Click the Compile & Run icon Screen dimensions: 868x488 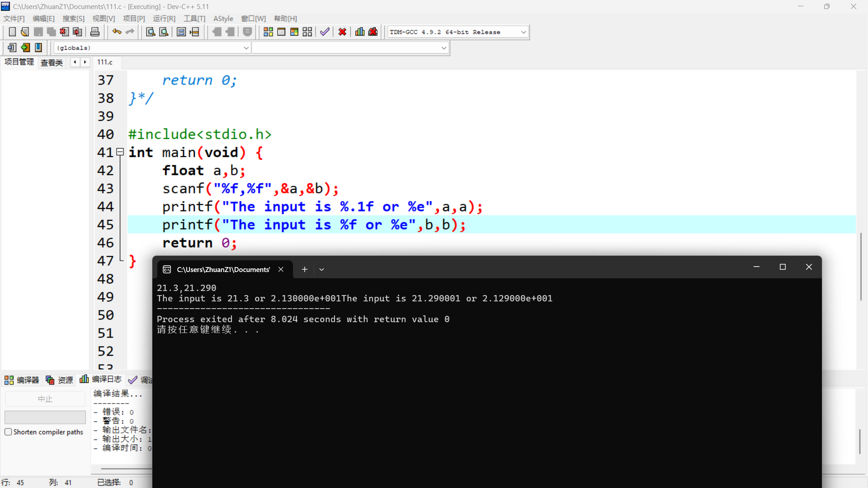pyautogui.click(x=294, y=32)
